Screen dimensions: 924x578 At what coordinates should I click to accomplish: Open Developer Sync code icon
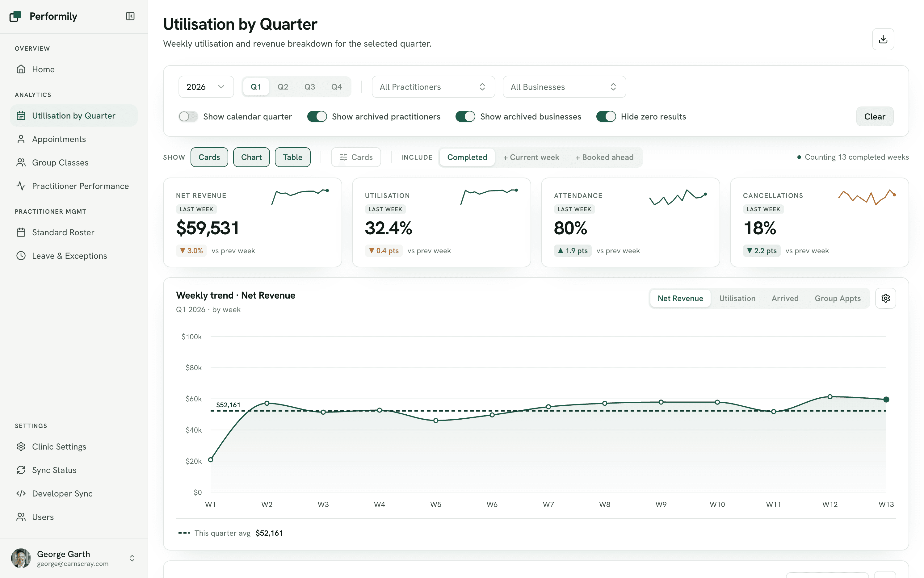[21, 493]
